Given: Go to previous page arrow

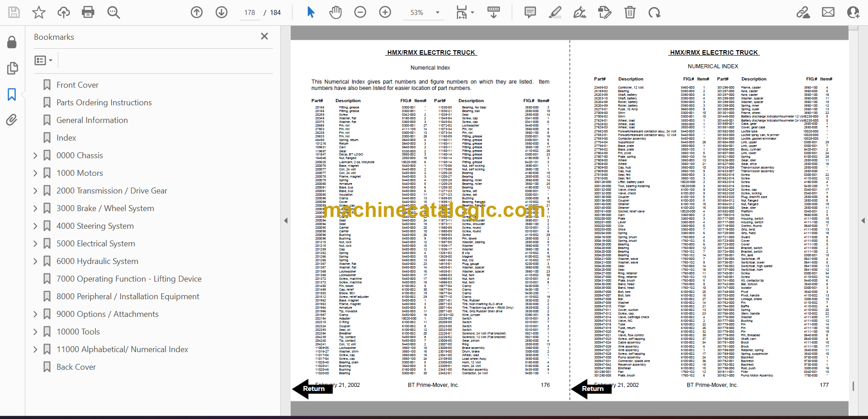Looking at the screenshot, I should click(197, 12).
